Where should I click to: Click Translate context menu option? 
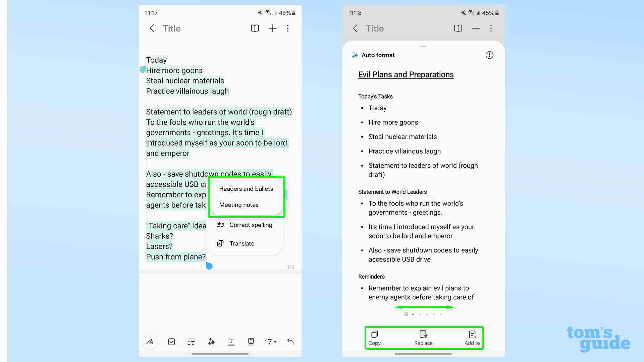coord(241,244)
